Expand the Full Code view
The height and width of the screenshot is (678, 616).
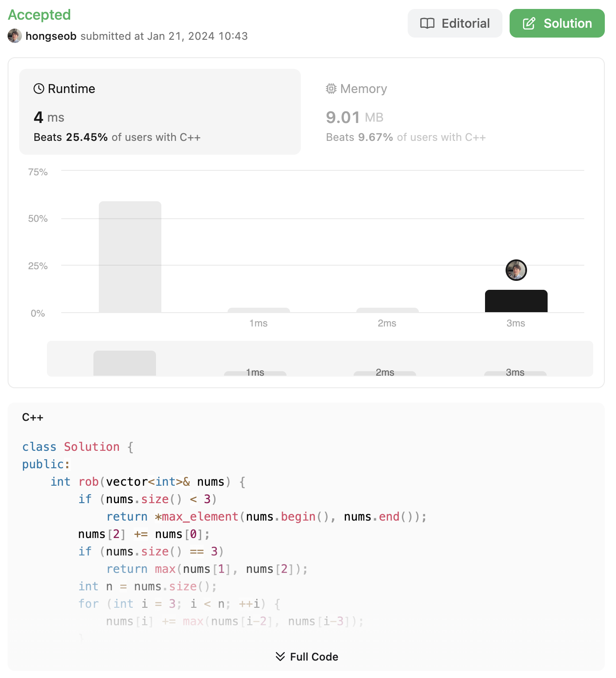(x=307, y=657)
